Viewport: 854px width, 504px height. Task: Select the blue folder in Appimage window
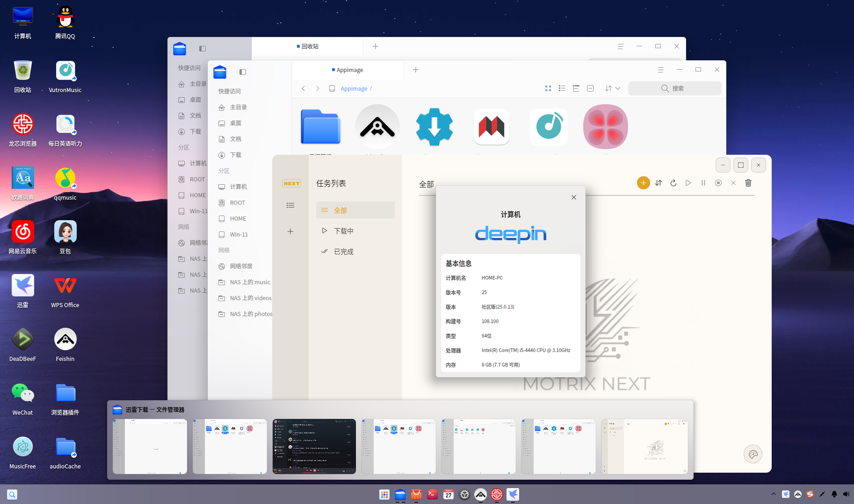pos(320,126)
